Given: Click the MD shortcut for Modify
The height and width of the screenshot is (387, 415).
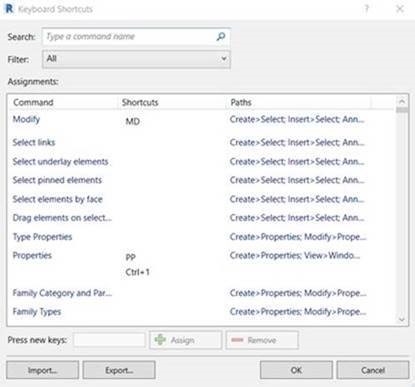Looking at the screenshot, I should [132, 121].
